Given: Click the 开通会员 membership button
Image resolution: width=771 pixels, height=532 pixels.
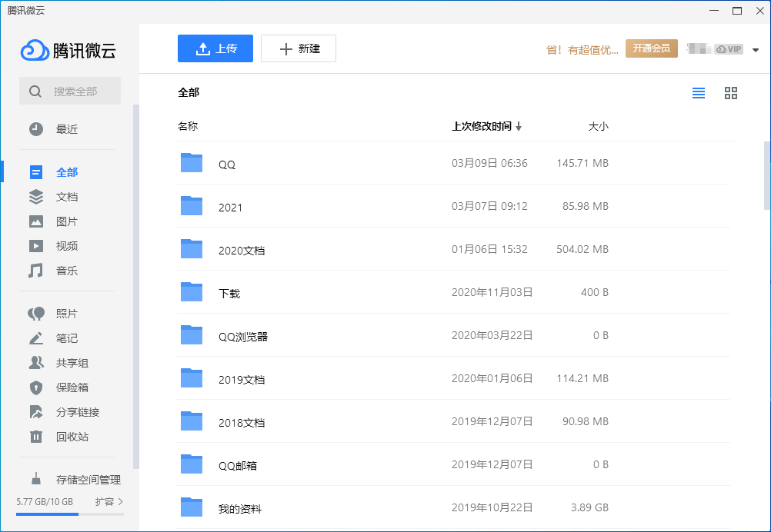Looking at the screenshot, I should [651, 48].
